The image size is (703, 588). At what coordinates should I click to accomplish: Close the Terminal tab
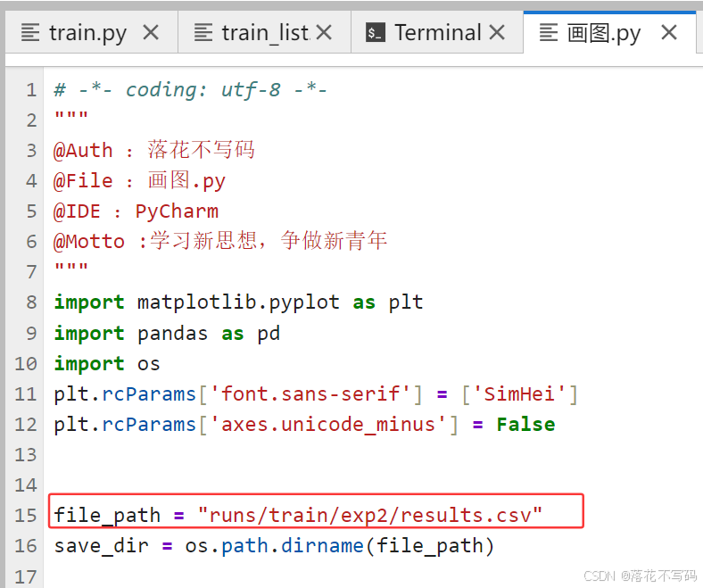(497, 33)
